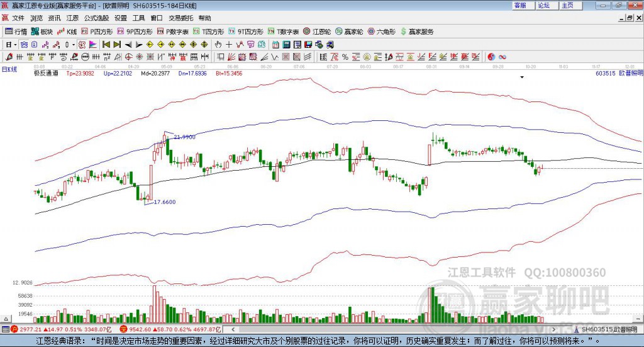Viewport: 644px width, 347px height.
Task: Open the 六角形 hexagon tool
Action: [x=382, y=31]
